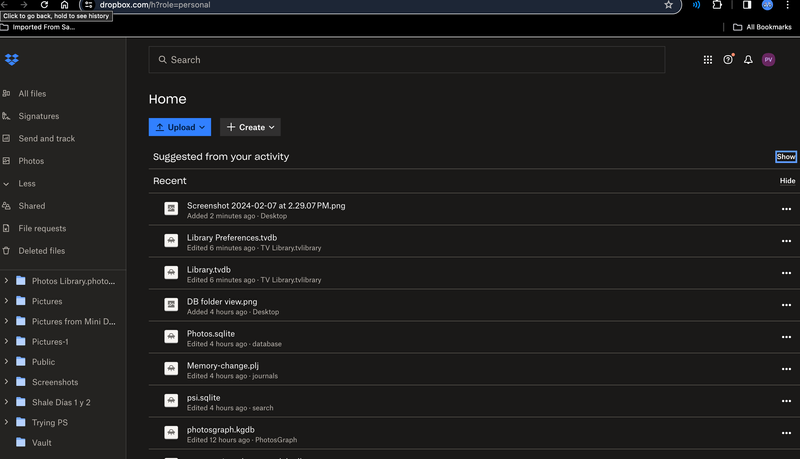This screenshot has width=800, height=459.
Task: Open more options for Library.tvdb
Action: 786,273
